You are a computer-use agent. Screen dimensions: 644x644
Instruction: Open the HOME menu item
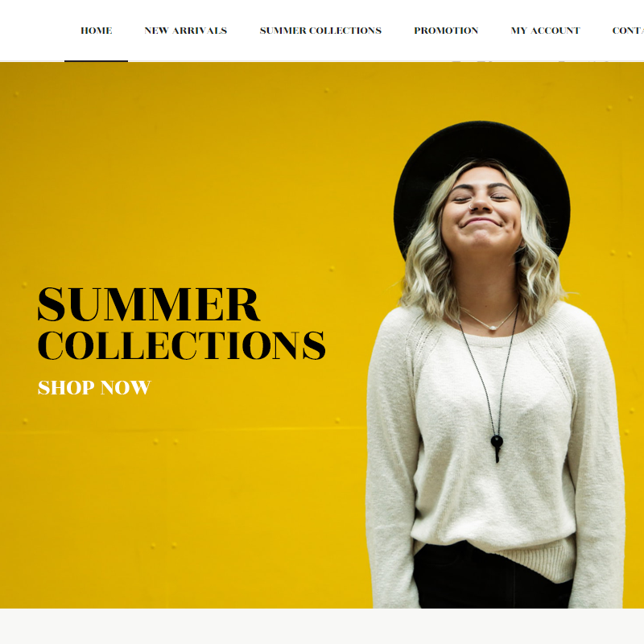[96, 31]
